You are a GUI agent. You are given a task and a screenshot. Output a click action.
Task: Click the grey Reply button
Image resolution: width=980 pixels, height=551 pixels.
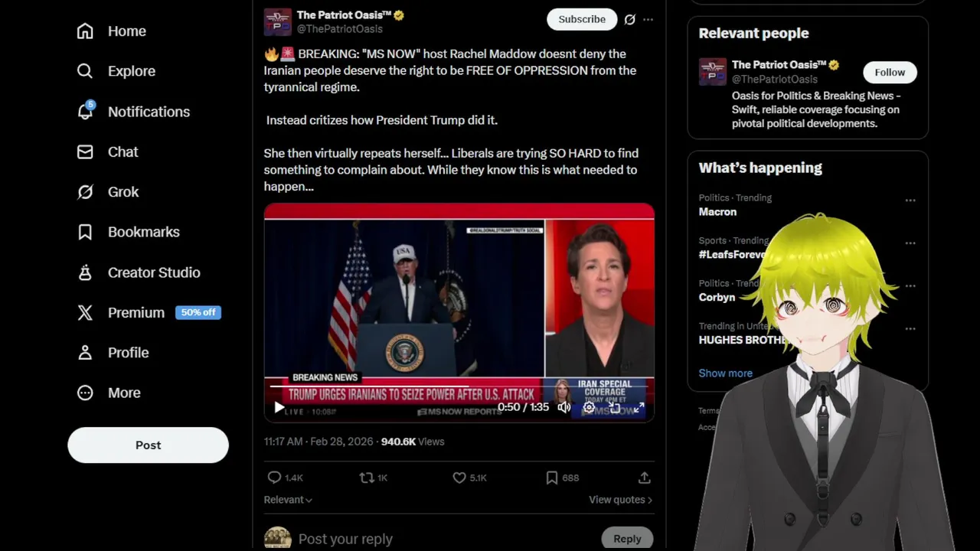(x=627, y=539)
